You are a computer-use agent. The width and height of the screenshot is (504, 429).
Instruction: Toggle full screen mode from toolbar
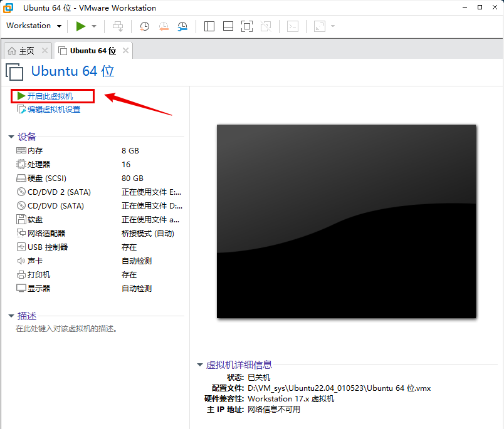pos(246,26)
